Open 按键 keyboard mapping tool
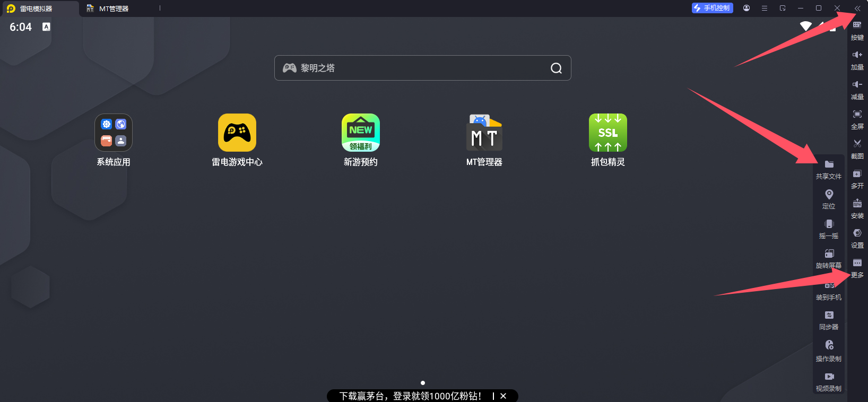 pos(857,30)
